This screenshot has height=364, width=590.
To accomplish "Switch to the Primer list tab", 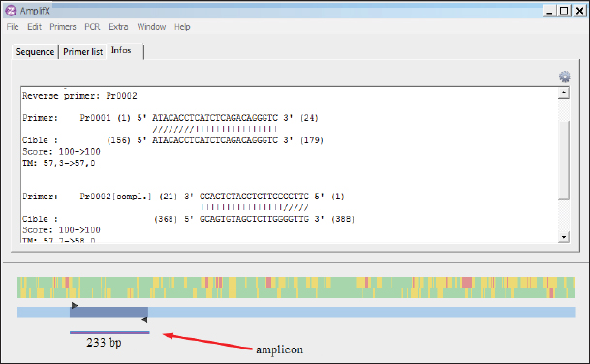I will 82,52.
